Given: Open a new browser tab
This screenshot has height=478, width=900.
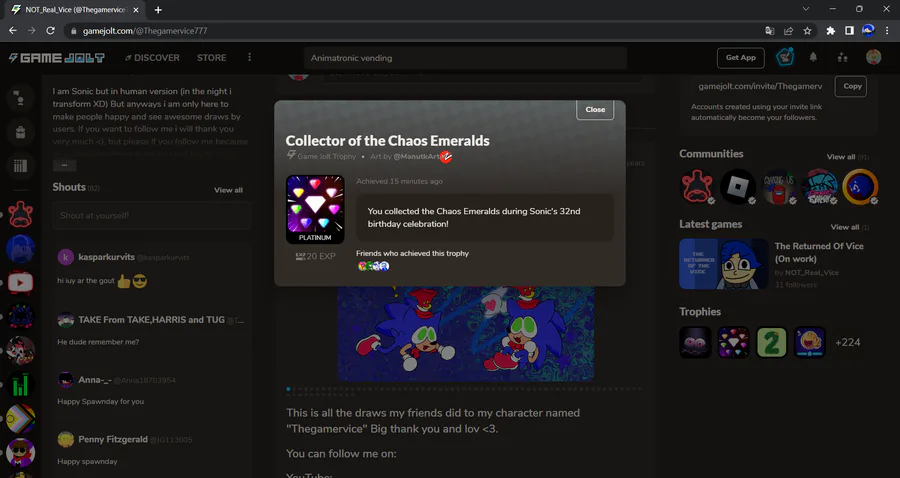Looking at the screenshot, I should point(158,10).
